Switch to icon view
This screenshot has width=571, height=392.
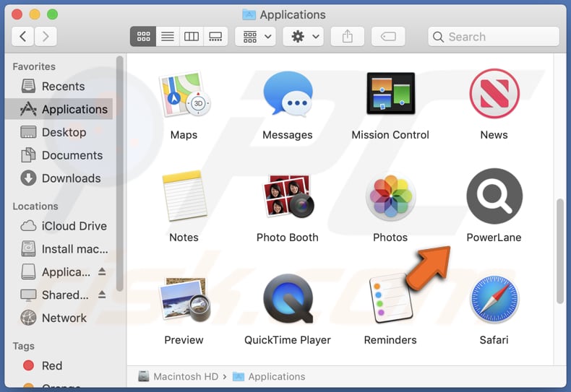[143, 36]
